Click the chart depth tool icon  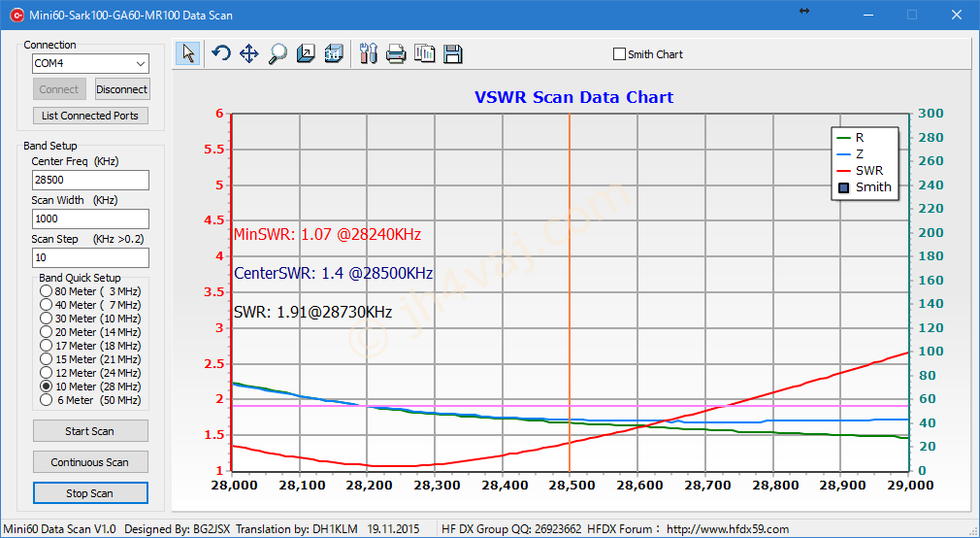click(x=306, y=53)
